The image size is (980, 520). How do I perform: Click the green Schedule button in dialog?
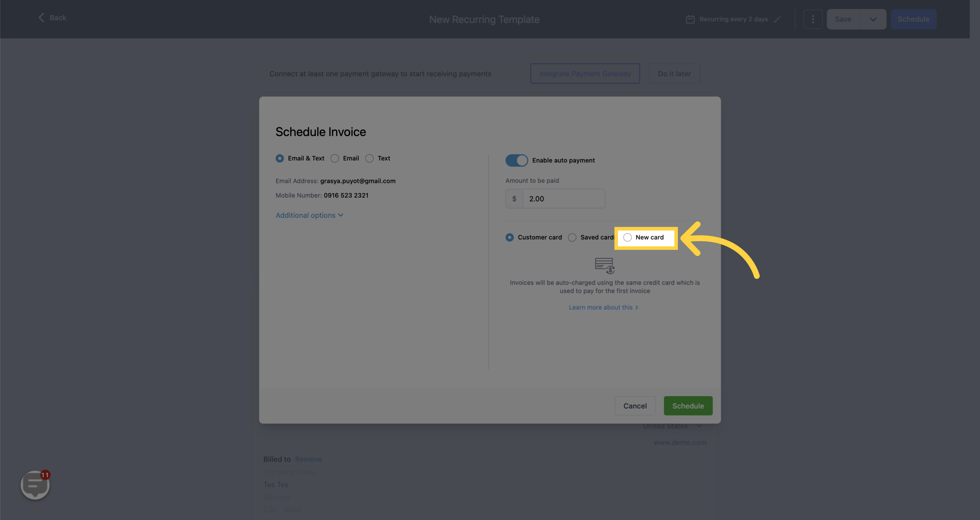click(x=688, y=406)
